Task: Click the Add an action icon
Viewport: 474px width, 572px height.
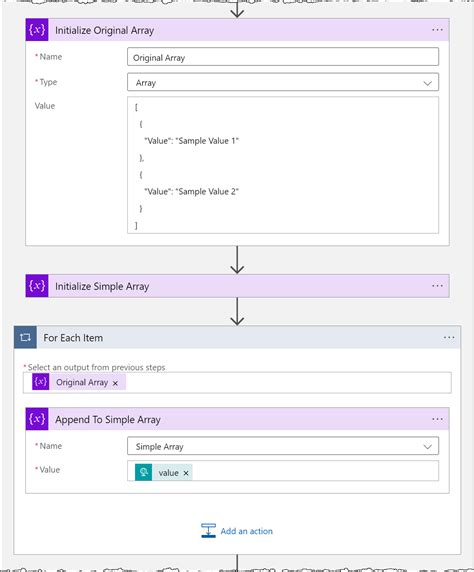Action: pos(208,530)
